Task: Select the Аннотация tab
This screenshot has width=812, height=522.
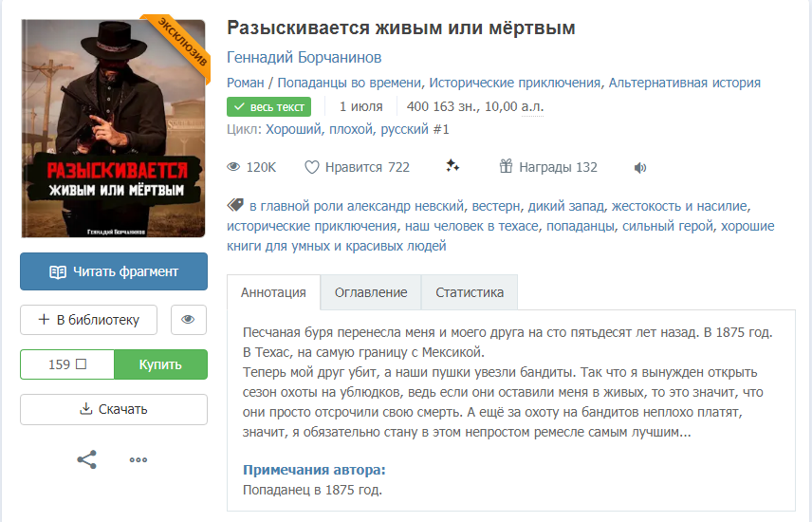Action: (273, 292)
